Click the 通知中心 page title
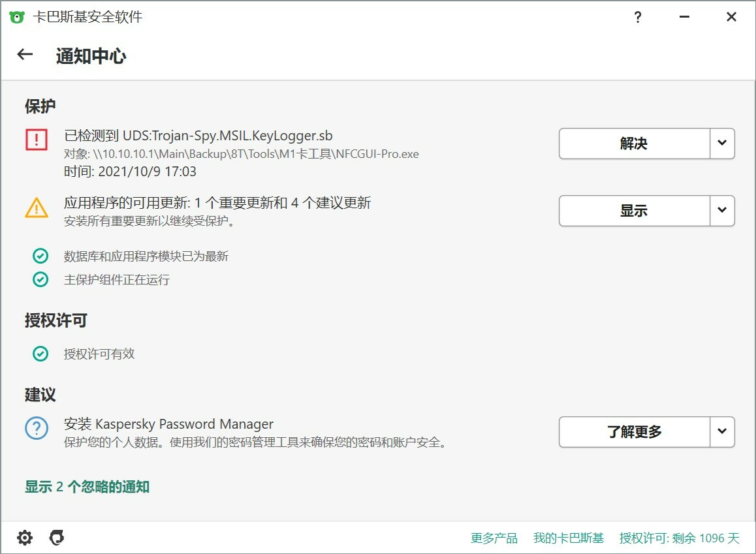Viewport: 756px width, 554px height. 91,56
